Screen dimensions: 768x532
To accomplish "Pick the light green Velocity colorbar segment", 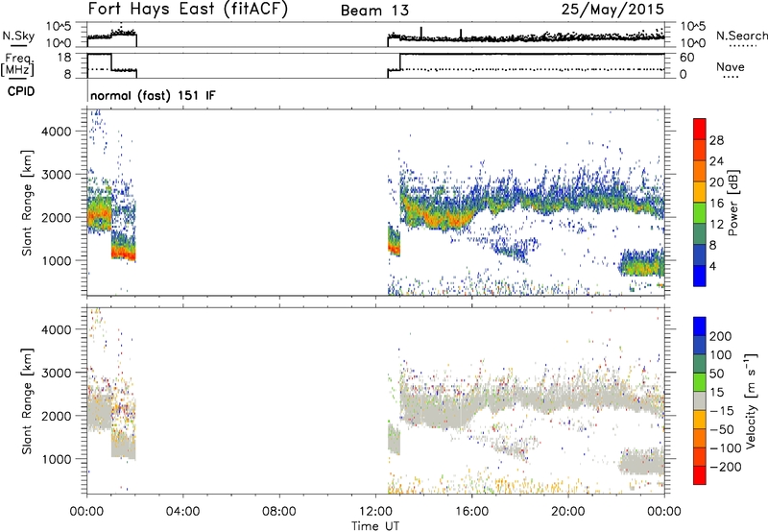I will (x=700, y=382).
